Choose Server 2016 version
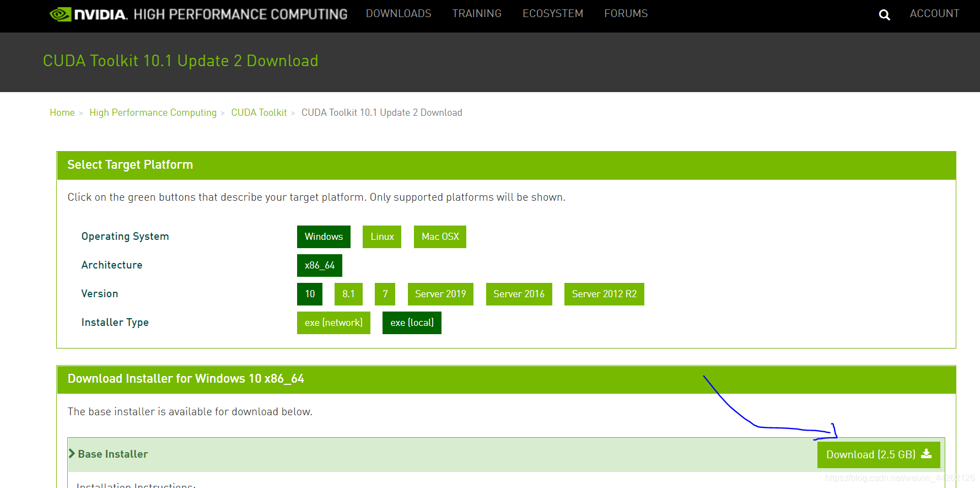This screenshot has width=980, height=488. [x=519, y=294]
